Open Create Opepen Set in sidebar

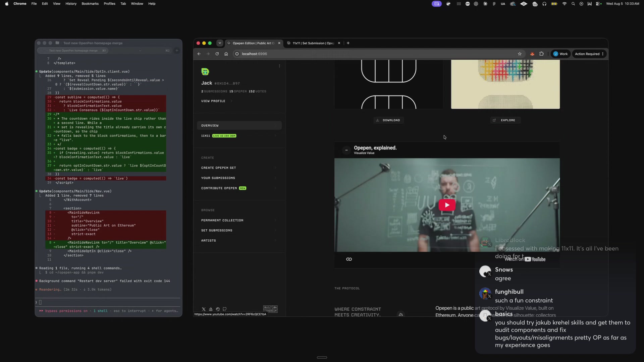point(239,168)
